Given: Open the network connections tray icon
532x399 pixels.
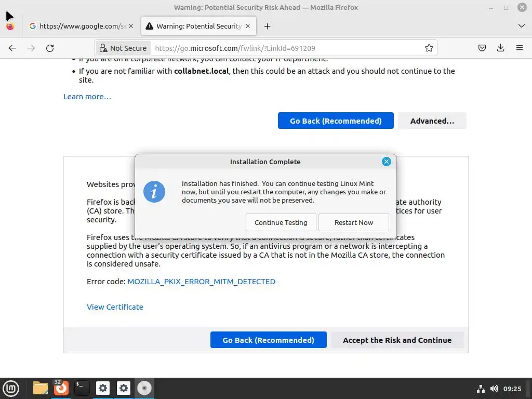Looking at the screenshot, I should (481, 389).
